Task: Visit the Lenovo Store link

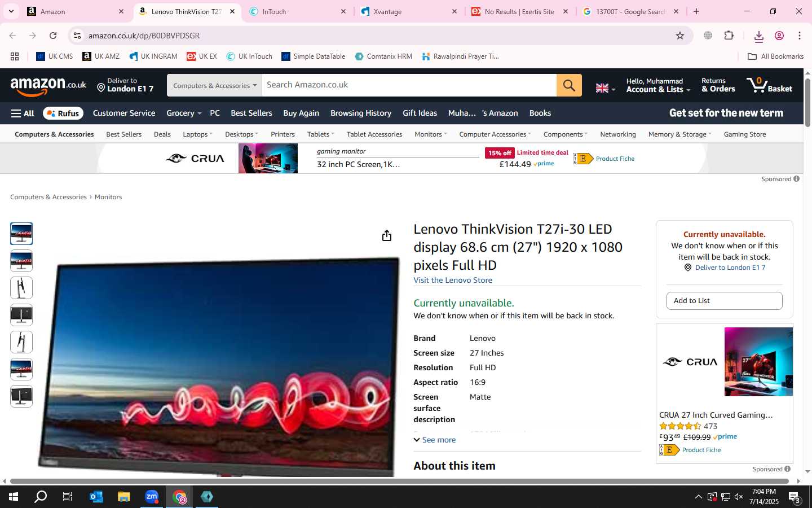Action: point(453,280)
